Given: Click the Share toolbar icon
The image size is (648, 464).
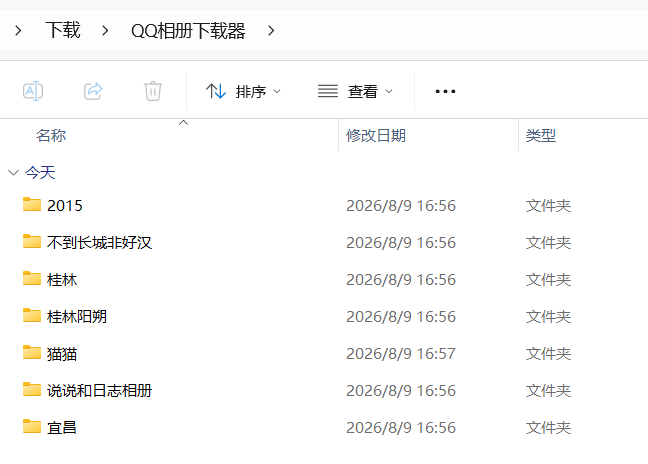Looking at the screenshot, I should [x=93, y=91].
